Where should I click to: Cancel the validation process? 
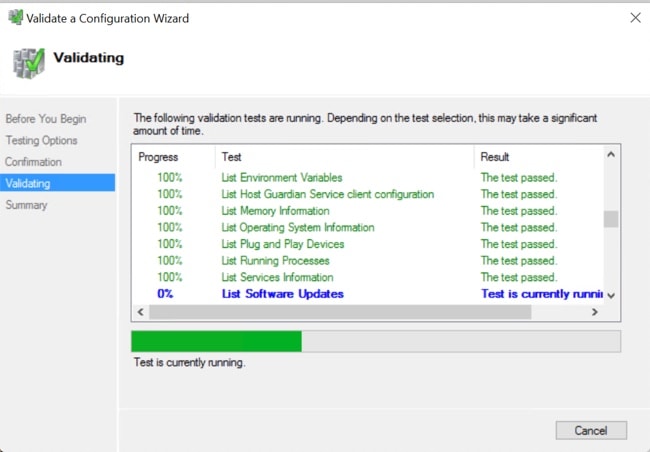[x=591, y=430]
